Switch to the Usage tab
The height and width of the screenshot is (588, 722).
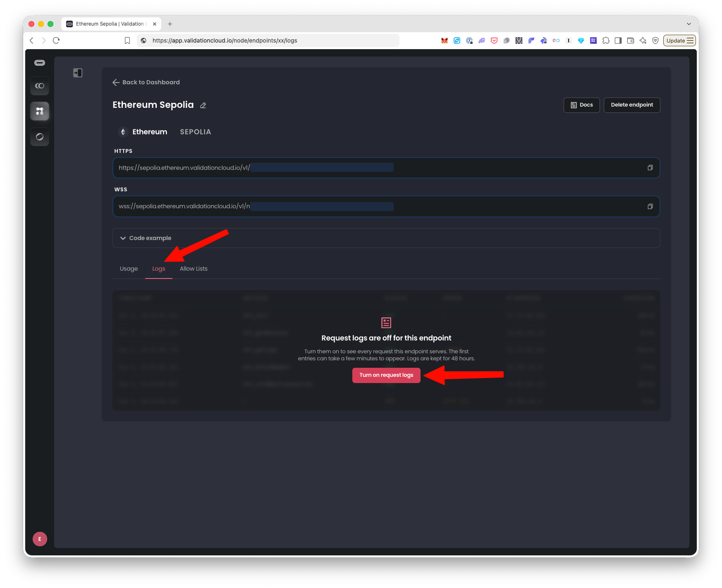point(129,269)
